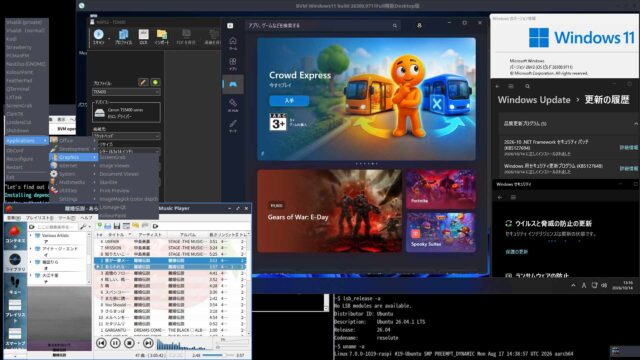Click search icon in Windows Update window

[x=527, y=86]
